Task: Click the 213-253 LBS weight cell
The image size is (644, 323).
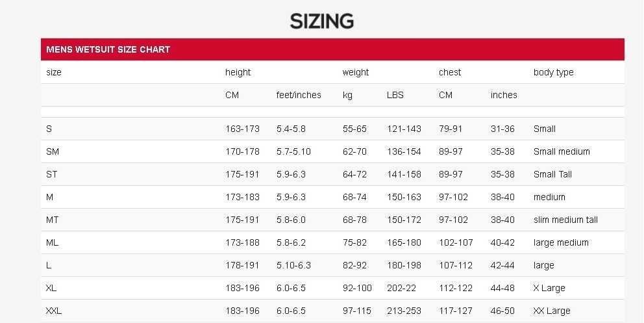Action: click(x=404, y=311)
